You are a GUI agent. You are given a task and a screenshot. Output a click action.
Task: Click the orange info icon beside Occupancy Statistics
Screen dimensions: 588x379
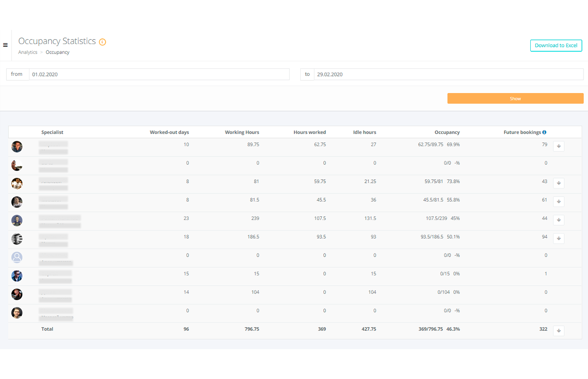point(103,42)
